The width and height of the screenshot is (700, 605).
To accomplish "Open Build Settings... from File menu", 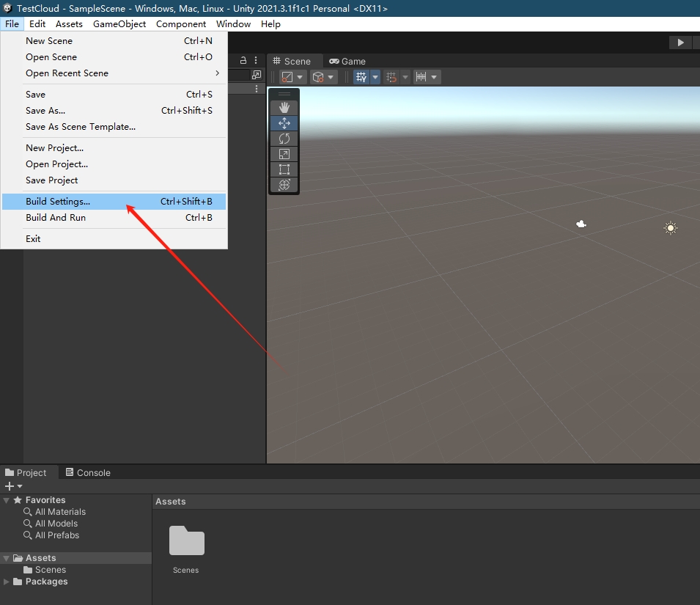I will 114,202.
